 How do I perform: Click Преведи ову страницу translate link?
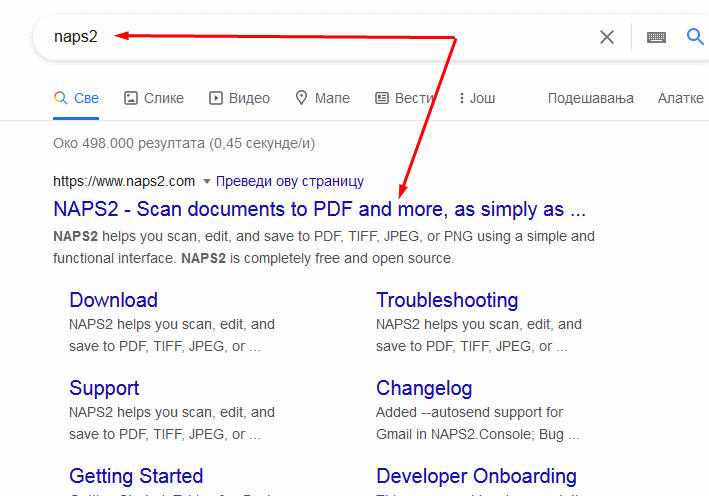(x=290, y=181)
